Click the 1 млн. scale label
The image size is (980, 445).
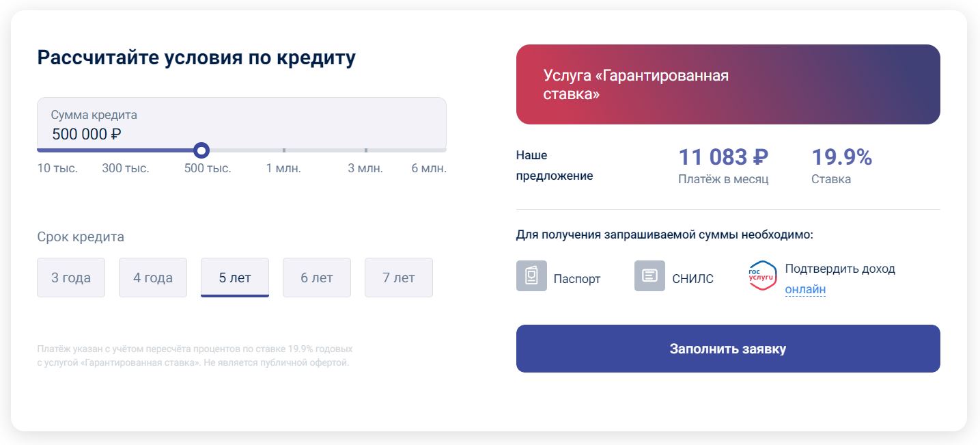click(283, 168)
